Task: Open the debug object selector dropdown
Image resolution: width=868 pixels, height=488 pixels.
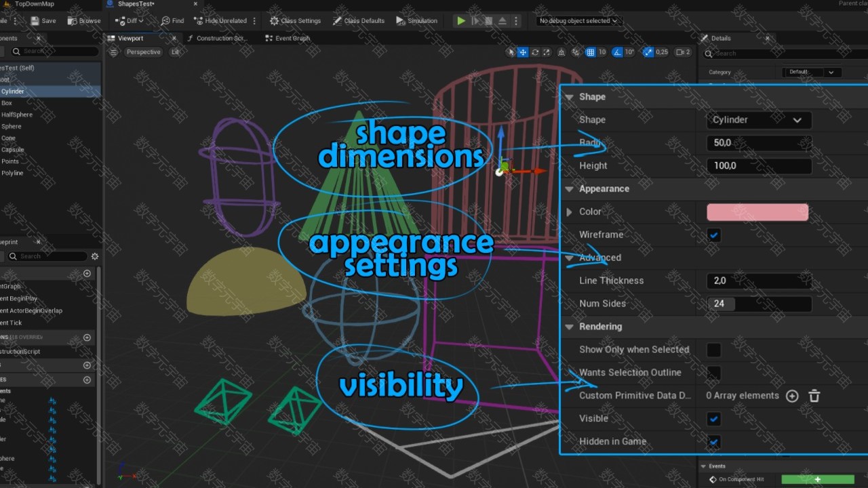Action: tap(578, 21)
